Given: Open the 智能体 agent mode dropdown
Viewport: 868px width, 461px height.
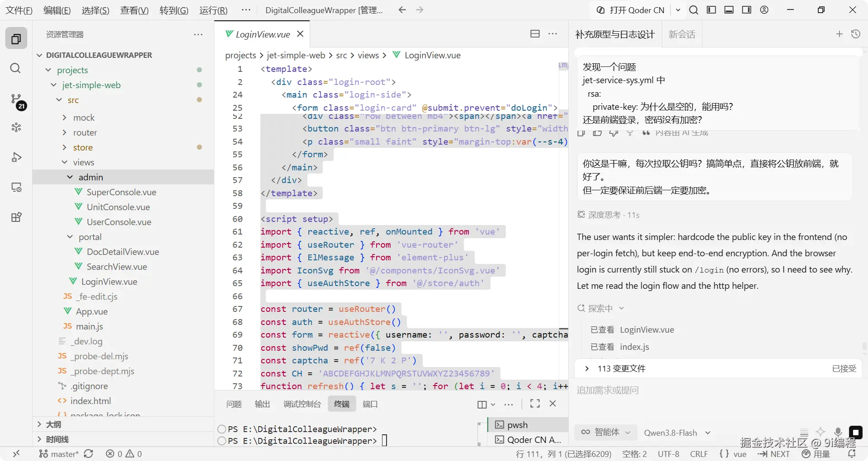Looking at the screenshot, I should coord(606,433).
